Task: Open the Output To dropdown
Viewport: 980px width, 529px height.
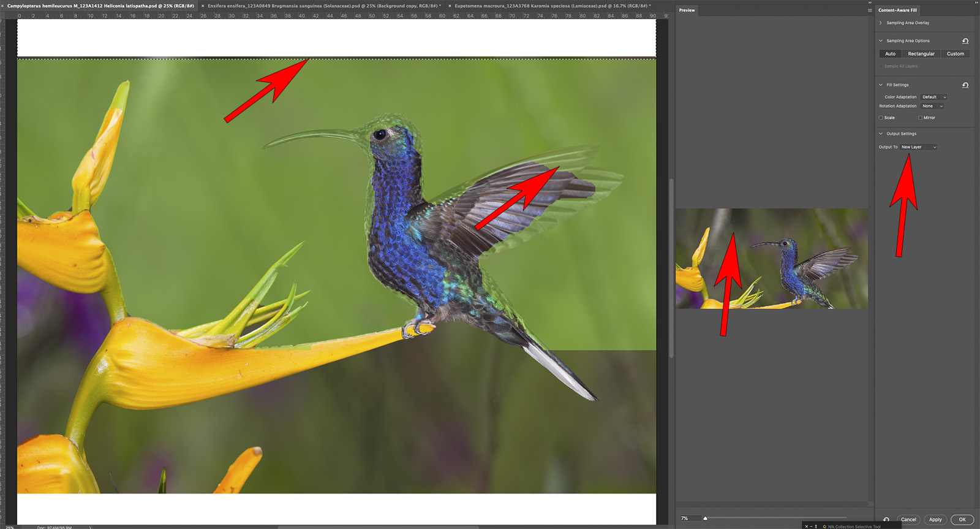Action: point(918,147)
